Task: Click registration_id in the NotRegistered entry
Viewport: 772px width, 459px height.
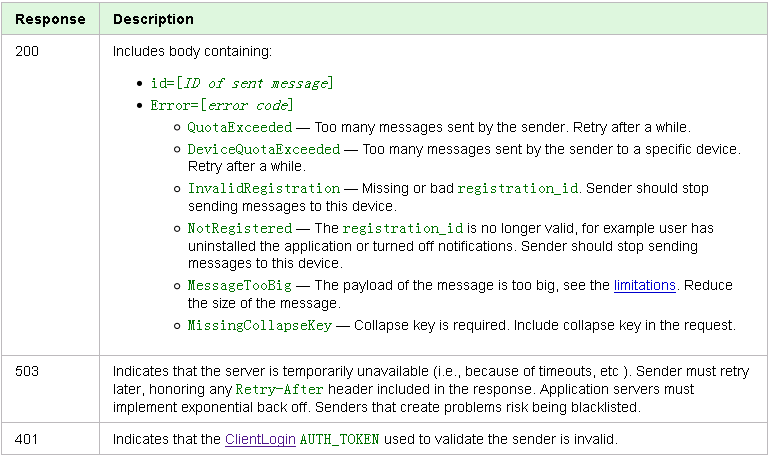Action: (x=403, y=229)
